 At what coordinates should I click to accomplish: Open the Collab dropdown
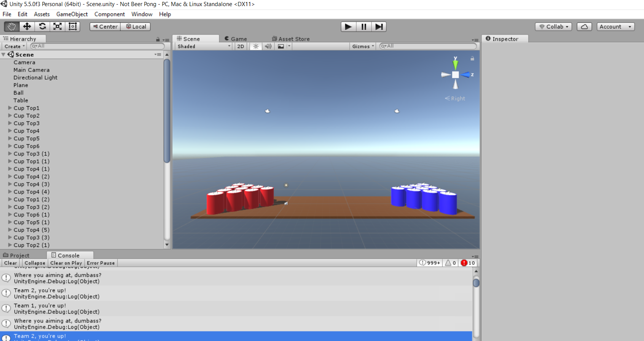[553, 27]
